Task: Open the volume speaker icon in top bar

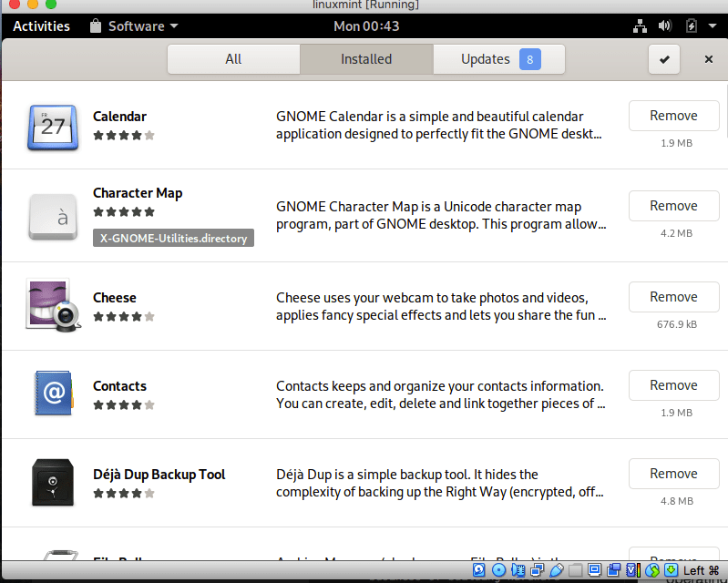Action: (x=665, y=26)
